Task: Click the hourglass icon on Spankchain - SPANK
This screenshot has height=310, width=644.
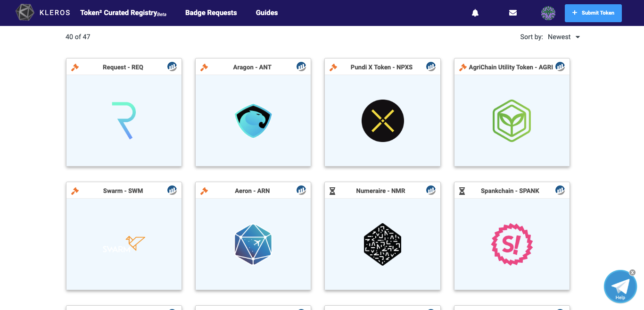Action: point(462,191)
